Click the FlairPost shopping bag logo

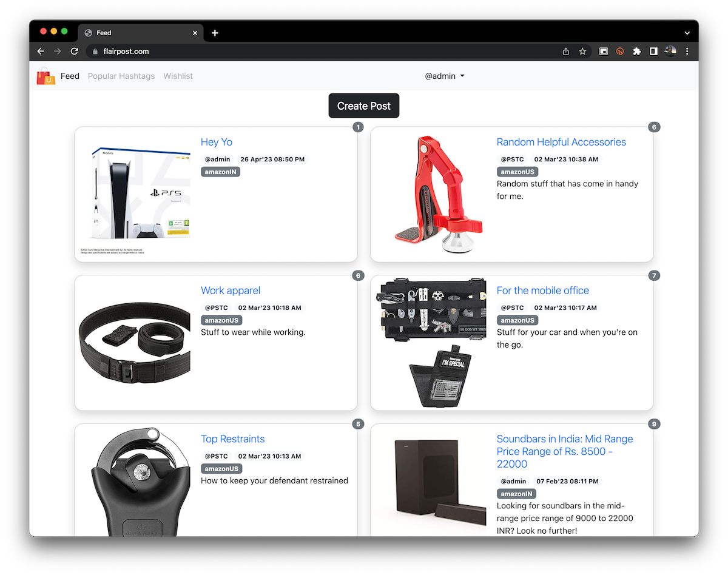point(46,76)
